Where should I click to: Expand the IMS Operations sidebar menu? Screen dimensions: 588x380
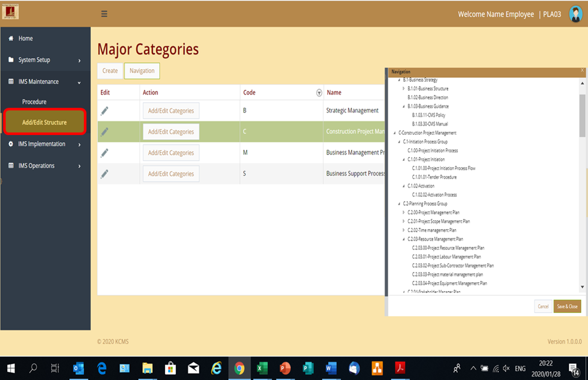point(45,166)
